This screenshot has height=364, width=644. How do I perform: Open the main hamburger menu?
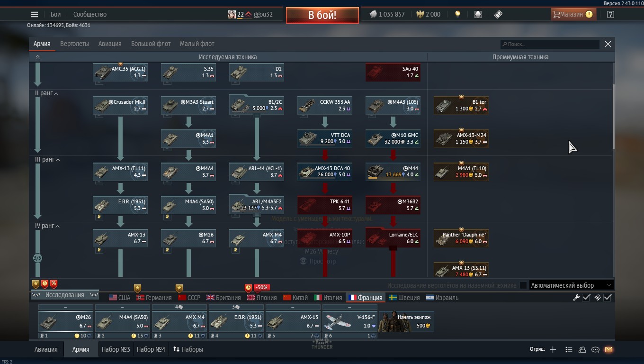click(x=34, y=14)
